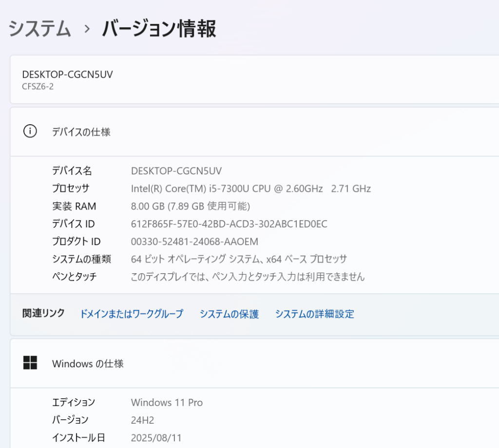Collapse the Windows の仕様 section header

[254, 363]
